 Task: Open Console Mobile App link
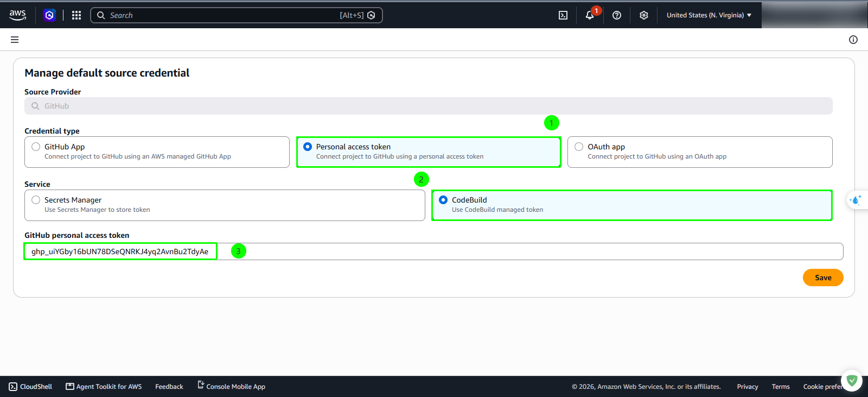point(231,386)
